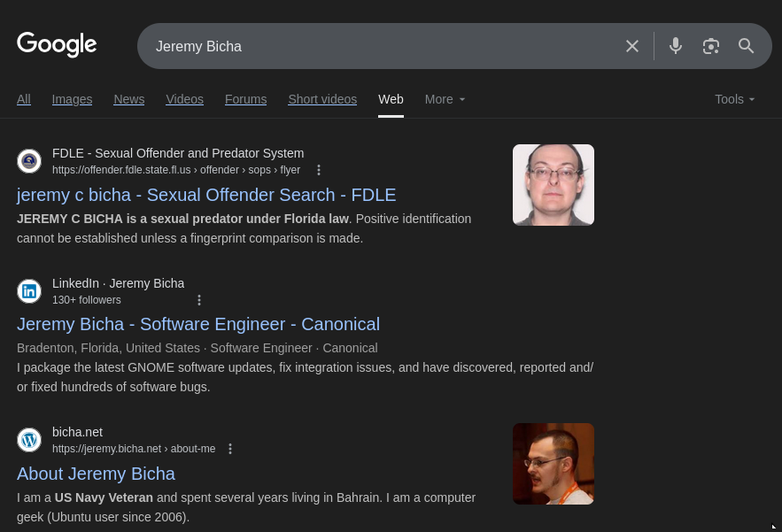Click the Bradenton, Florida, United States line

(x=197, y=348)
